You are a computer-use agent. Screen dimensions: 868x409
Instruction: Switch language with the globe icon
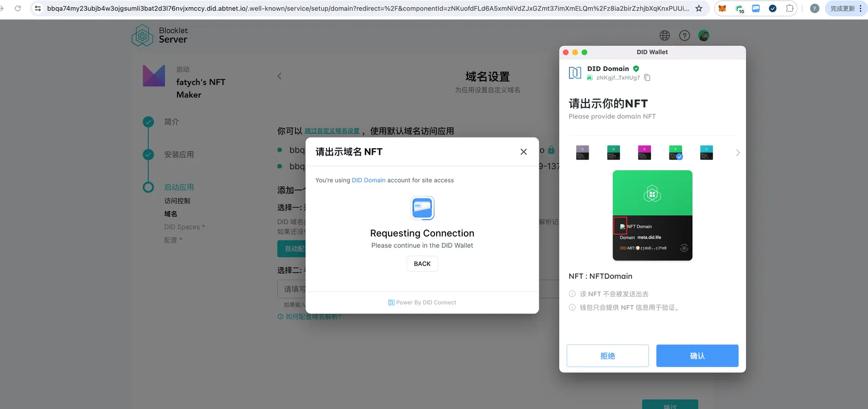point(665,35)
